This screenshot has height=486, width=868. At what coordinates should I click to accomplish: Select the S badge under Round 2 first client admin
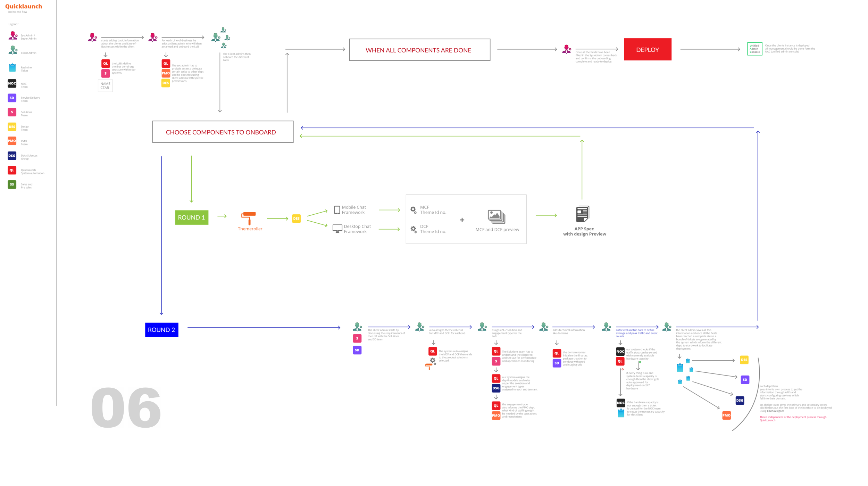(x=357, y=338)
